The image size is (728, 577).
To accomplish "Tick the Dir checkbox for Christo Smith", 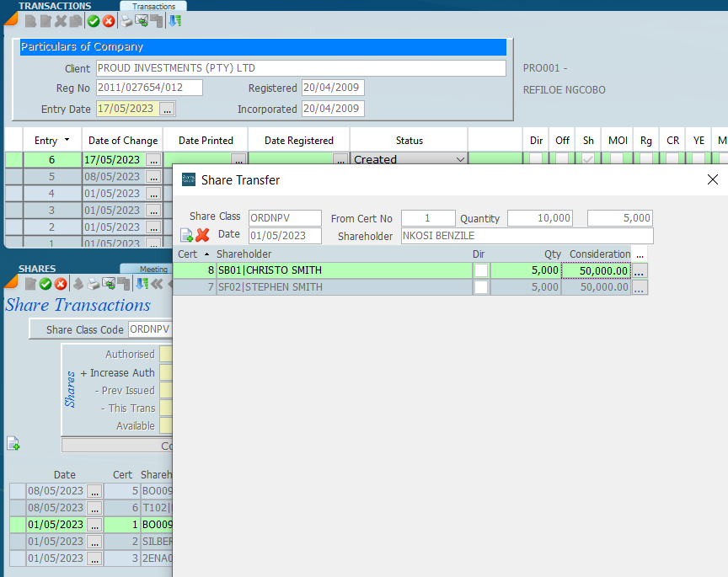I will pos(480,270).
